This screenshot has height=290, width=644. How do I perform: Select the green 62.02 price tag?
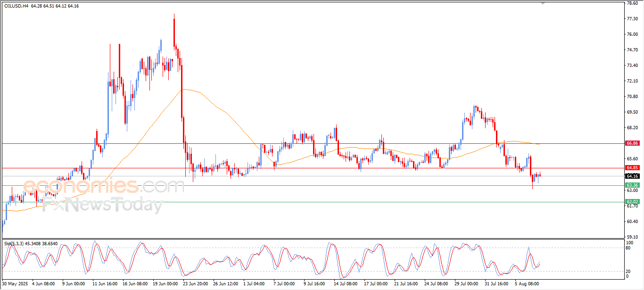click(632, 202)
